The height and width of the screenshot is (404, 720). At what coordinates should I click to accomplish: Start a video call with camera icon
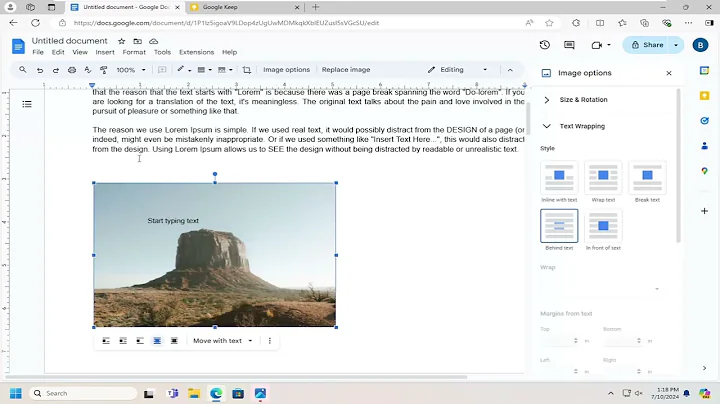click(596, 45)
